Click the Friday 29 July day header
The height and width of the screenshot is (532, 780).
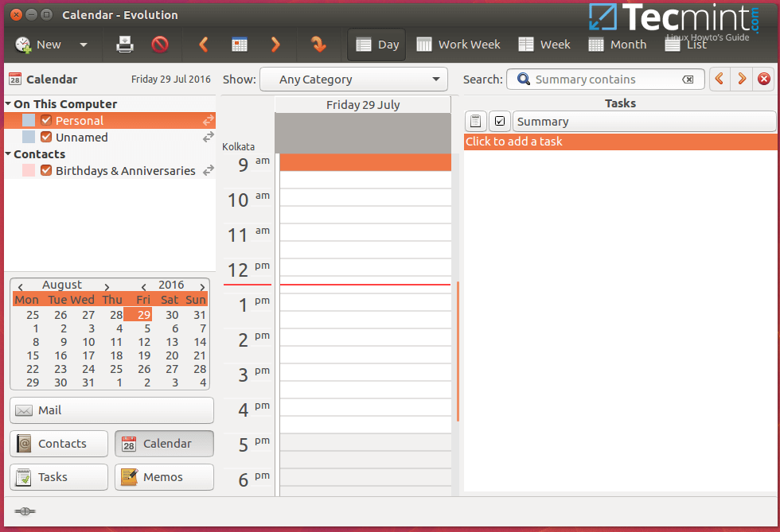pos(363,105)
